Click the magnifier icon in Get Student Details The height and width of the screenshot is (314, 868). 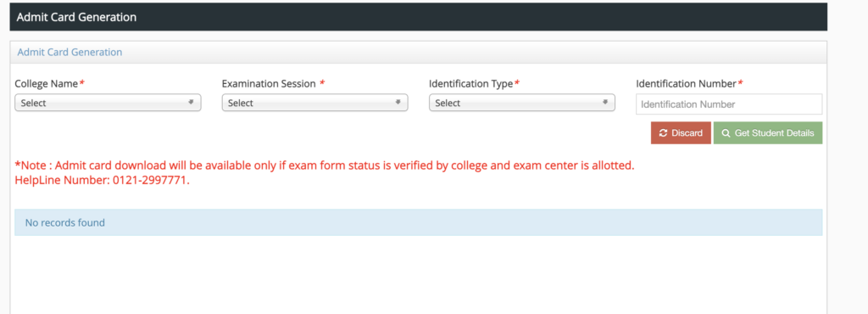726,133
